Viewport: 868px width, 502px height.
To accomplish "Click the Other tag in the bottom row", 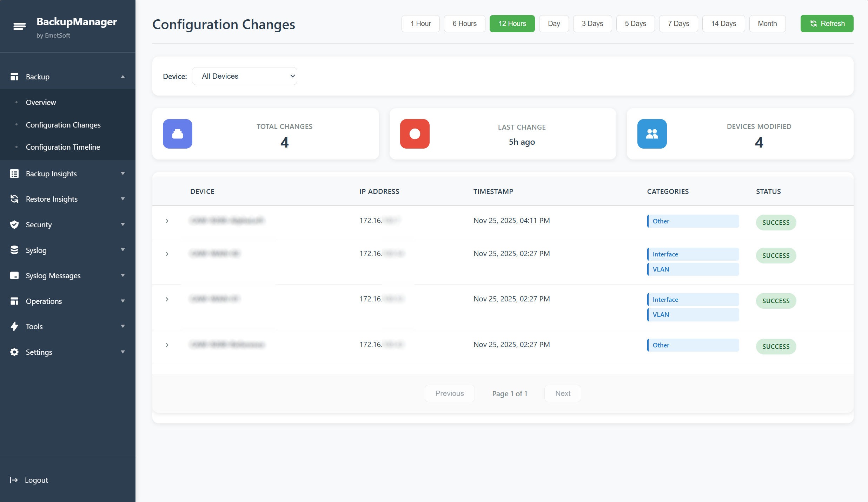I will click(x=693, y=345).
